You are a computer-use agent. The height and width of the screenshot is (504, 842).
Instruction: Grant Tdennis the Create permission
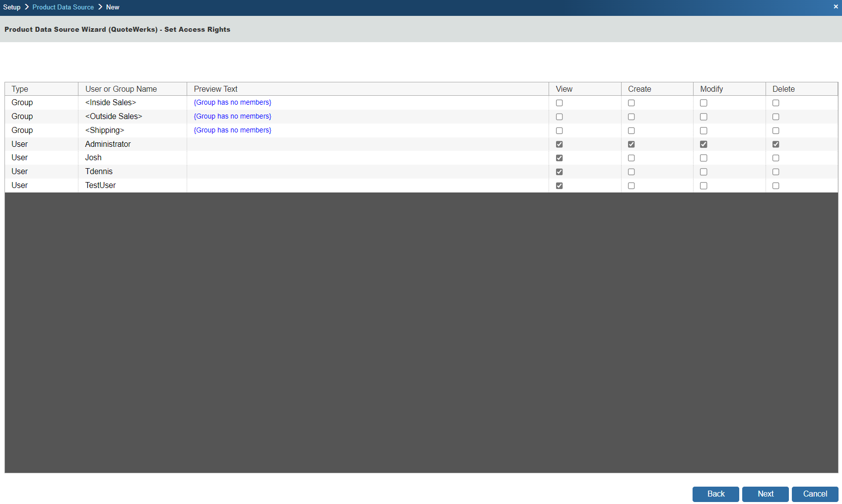coord(631,172)
